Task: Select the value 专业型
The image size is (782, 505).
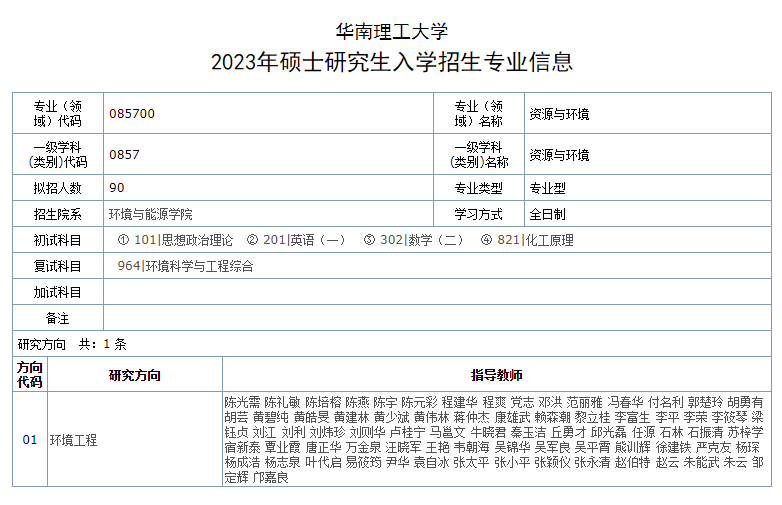Action: 547,188
